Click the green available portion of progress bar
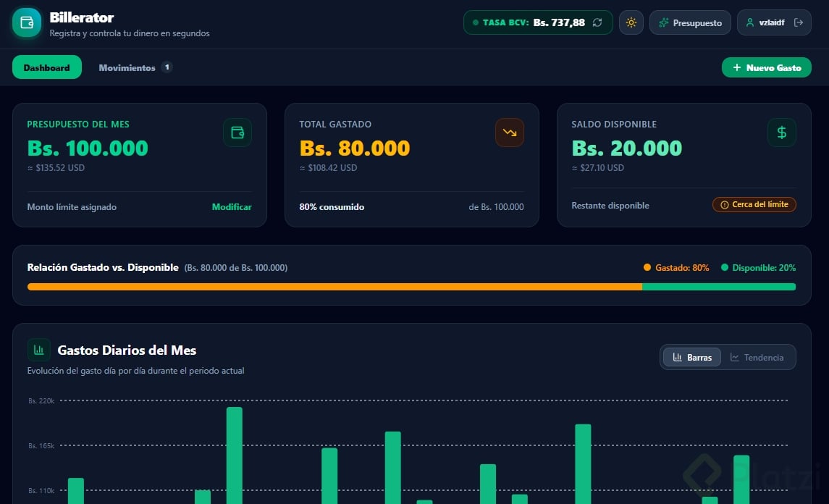Screen dimensions: 829x504 (719, 287)
